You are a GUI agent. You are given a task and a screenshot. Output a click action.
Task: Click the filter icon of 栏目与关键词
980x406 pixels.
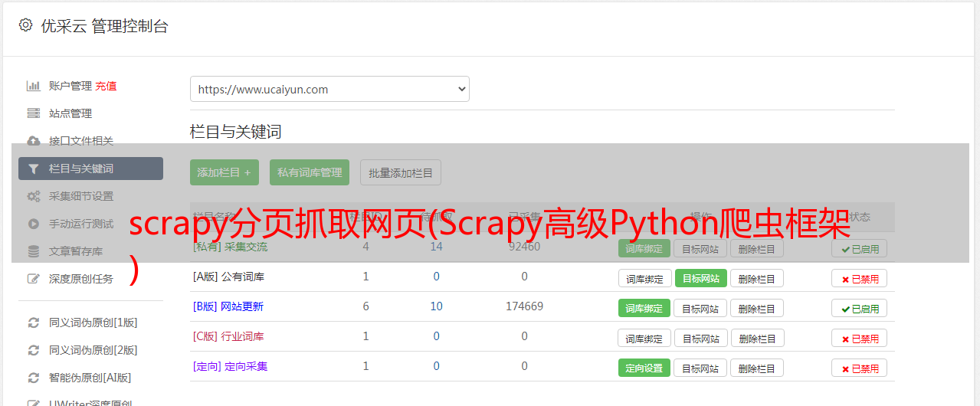[x=34, y=169]
